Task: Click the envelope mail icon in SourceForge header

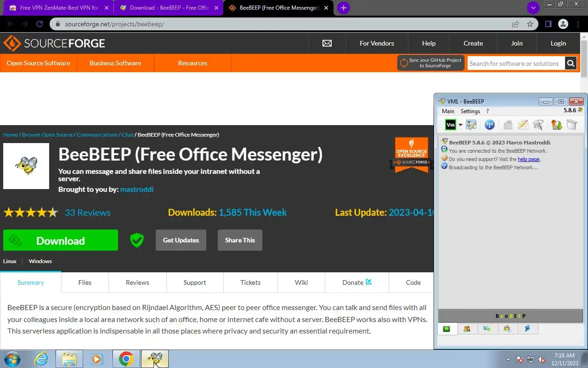Action: click(327, 43)
